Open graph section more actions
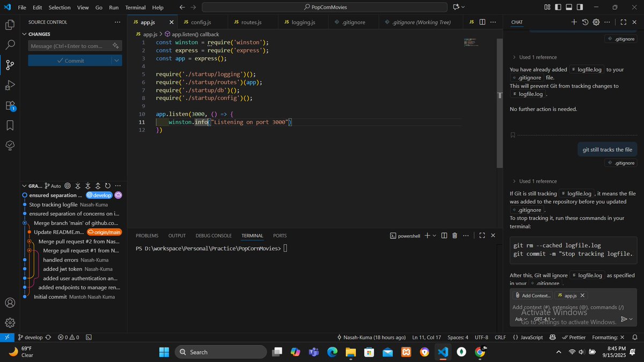 [118, 186]
